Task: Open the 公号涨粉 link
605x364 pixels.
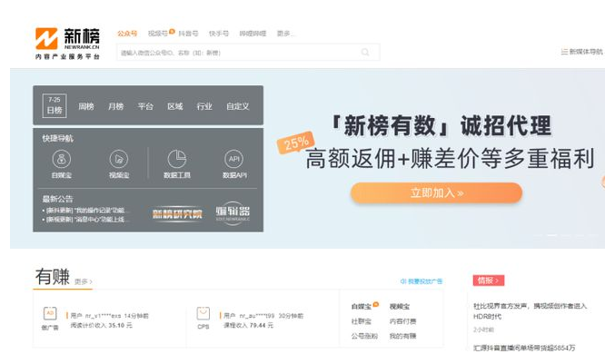Action: pyautogui.click(x=364, y=336)
